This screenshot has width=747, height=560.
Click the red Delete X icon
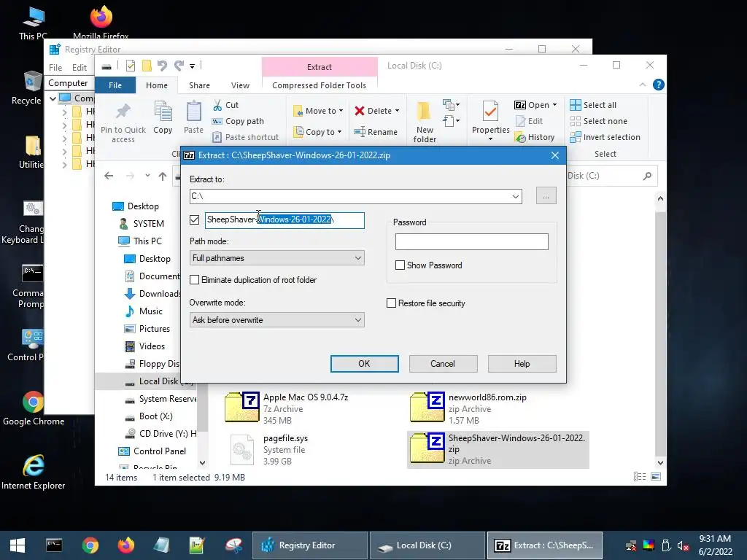(x=359, y=111)
